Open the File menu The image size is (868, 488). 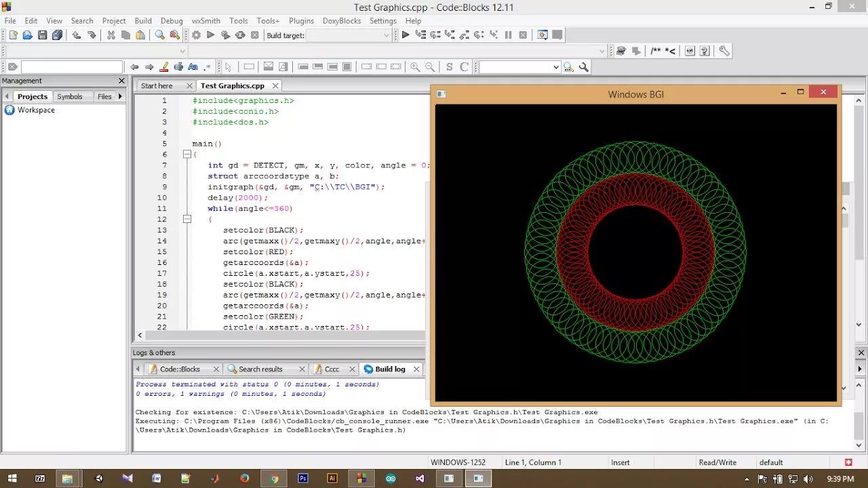click(x=10, y=21)
